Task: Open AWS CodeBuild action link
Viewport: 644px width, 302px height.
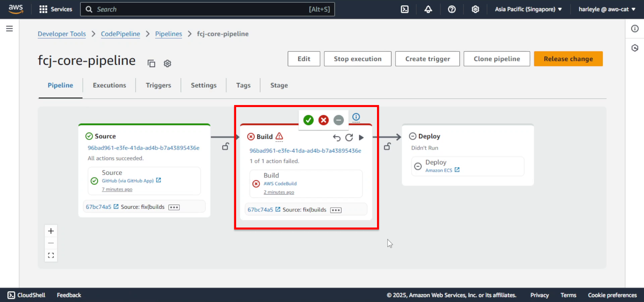Action: (280, 184)
